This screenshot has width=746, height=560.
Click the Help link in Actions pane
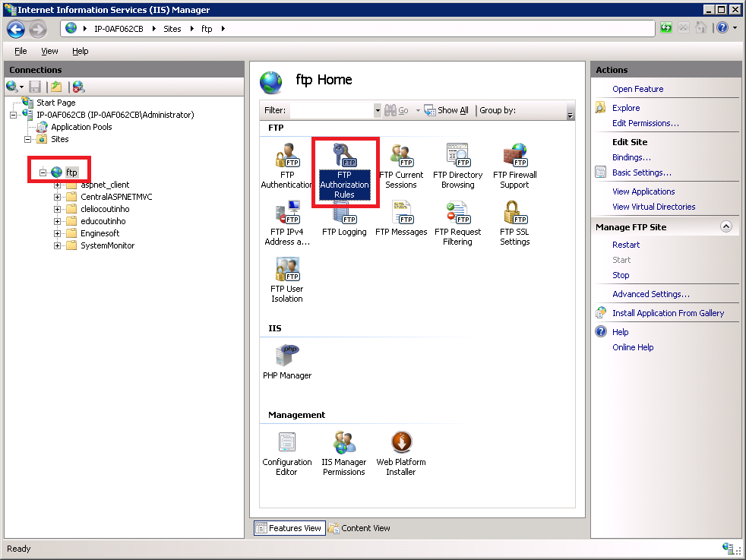[x=620, y=333]
